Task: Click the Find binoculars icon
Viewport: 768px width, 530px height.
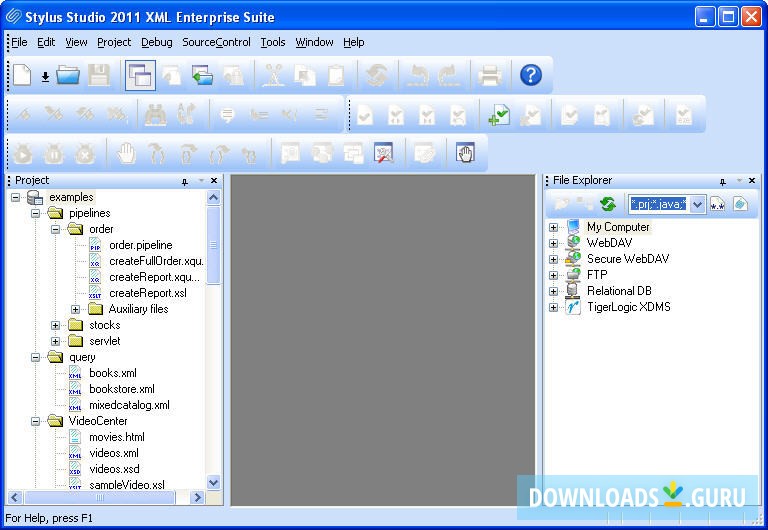Action: tap(155, 115)
